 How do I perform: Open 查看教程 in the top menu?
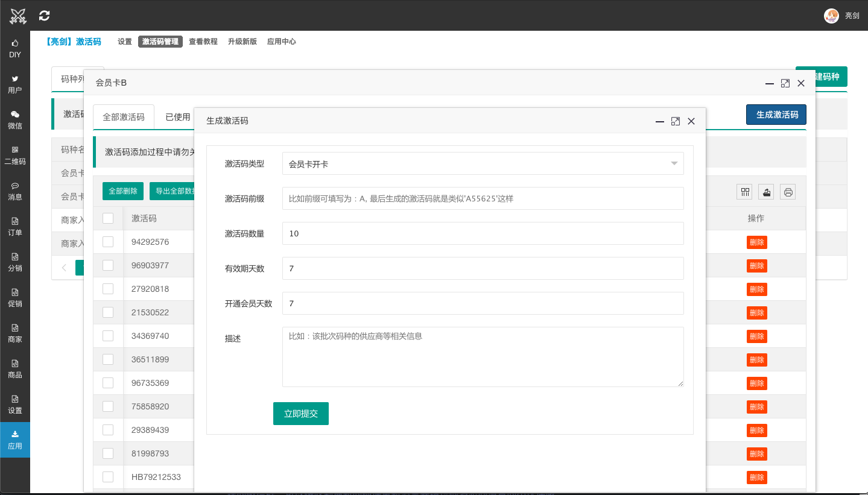pos(203,42)
